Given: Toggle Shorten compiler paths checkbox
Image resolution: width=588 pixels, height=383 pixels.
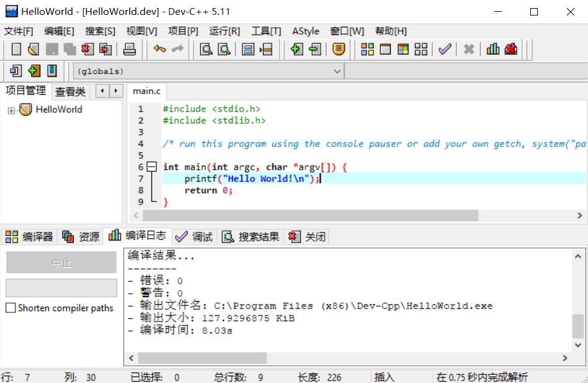Looking at the screenshot, I should click(x=11, y=307).
